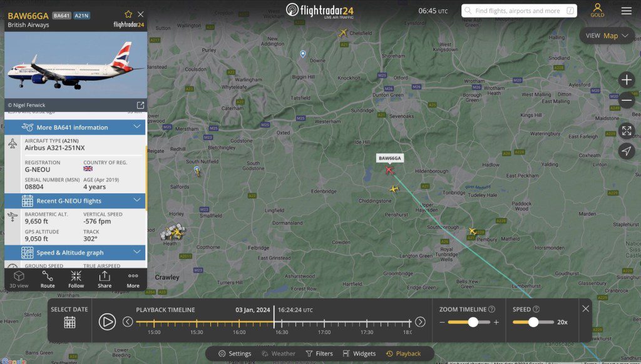The height and width of the screenshot is (364, 641).
Task: Click the BAW66GA map label
Action: click(x=389, y=158)
